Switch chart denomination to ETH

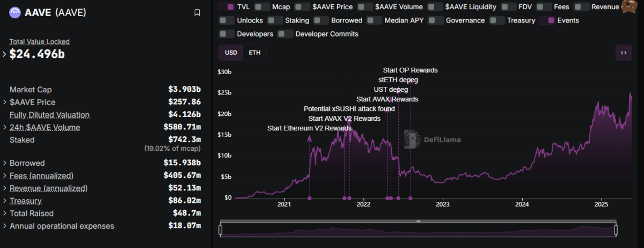click(254, 53)
